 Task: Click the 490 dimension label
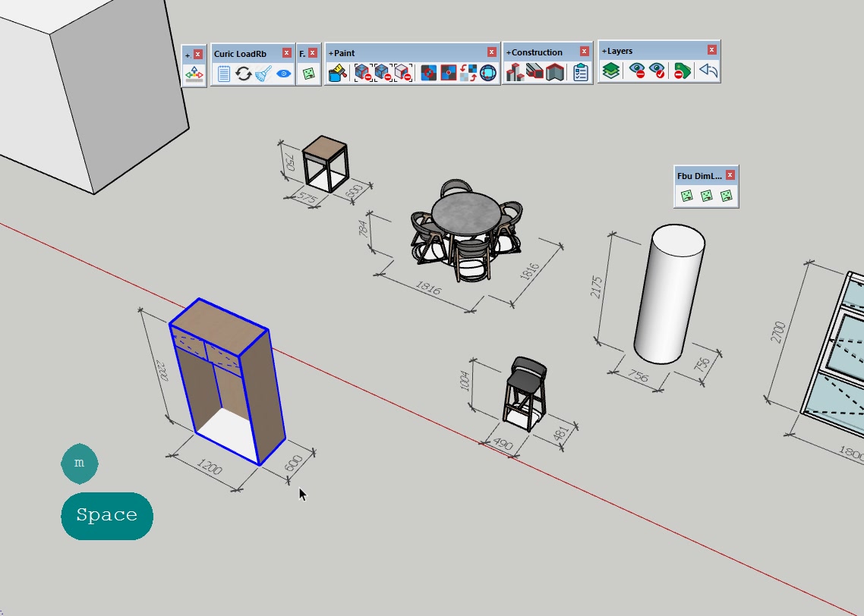click(503, 444)
